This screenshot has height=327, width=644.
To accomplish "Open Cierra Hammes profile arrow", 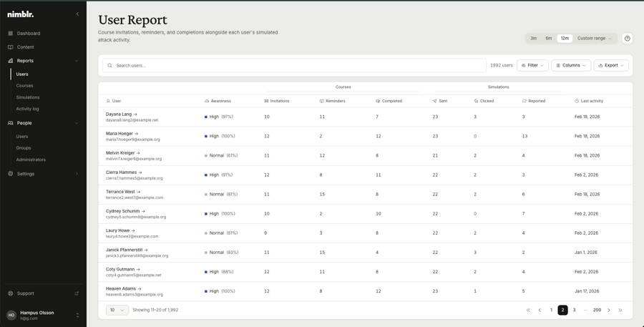I will (140, 172).
